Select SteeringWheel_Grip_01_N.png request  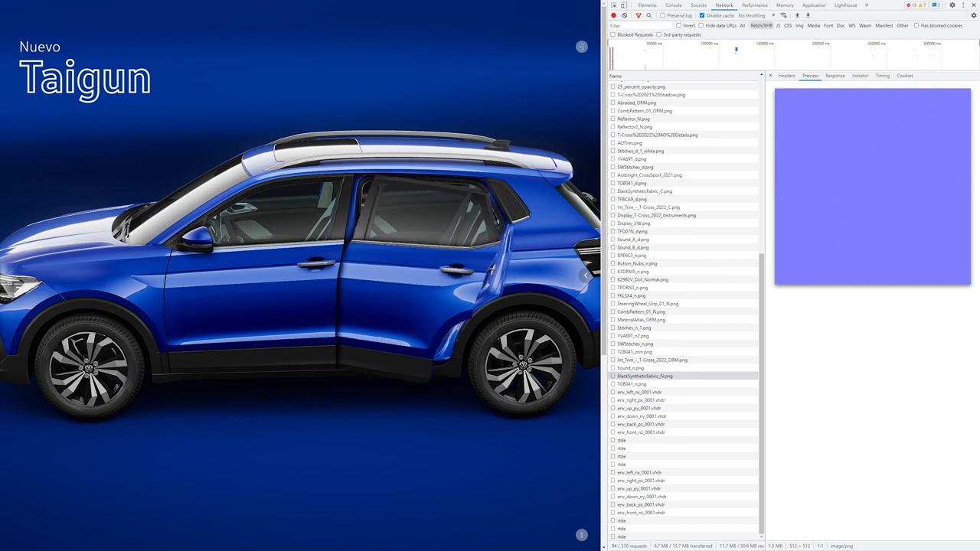(x=684, y=304)
